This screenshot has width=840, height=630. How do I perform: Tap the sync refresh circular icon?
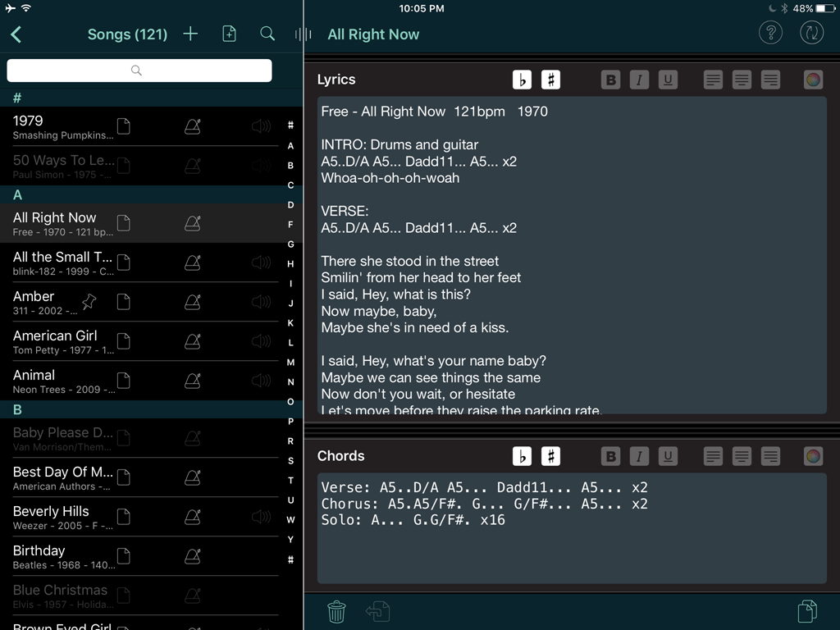tap(811, 33)
